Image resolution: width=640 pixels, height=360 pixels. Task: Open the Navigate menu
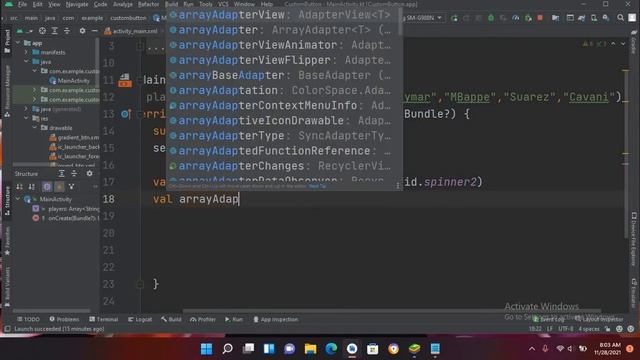click(77, 4)
